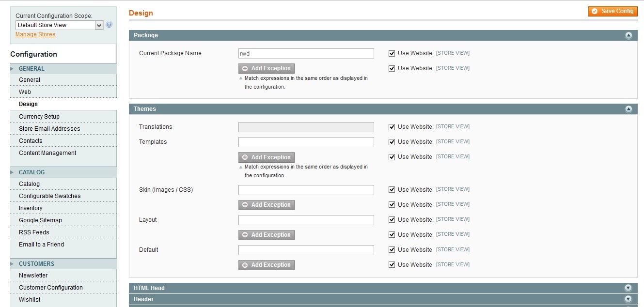
Task: Open Google Sitemap tab
Action: pyautogui.click(x=63, y=220)
